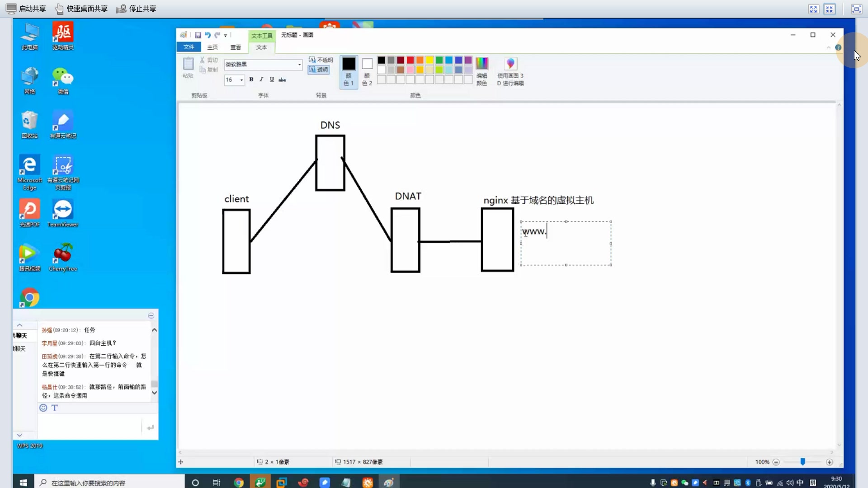Click the chat message input box
Image resolution: width=868 pixels, height=488 pixels.
90,426
